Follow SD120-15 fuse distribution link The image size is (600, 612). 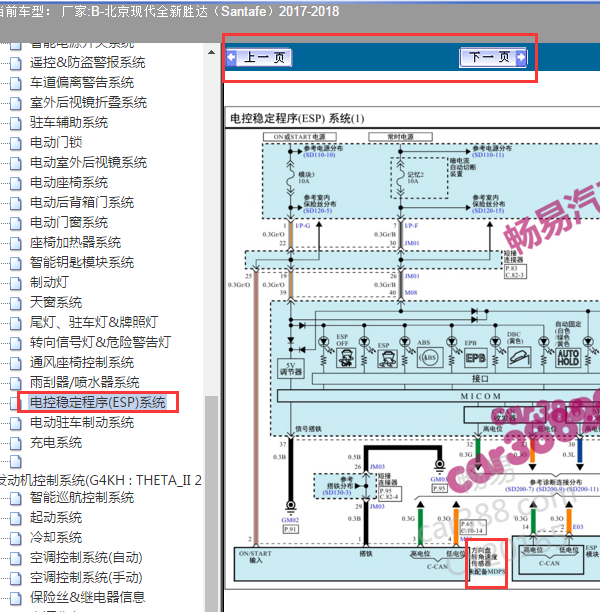488,211
